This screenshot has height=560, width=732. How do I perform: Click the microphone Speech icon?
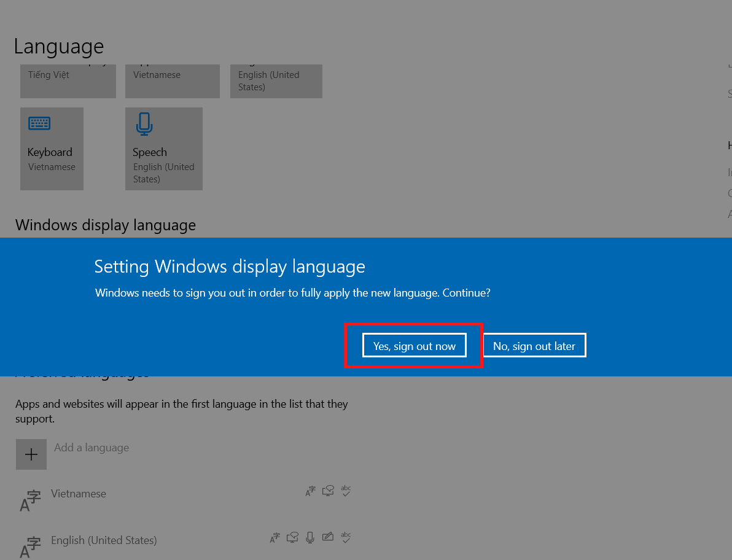144,124
